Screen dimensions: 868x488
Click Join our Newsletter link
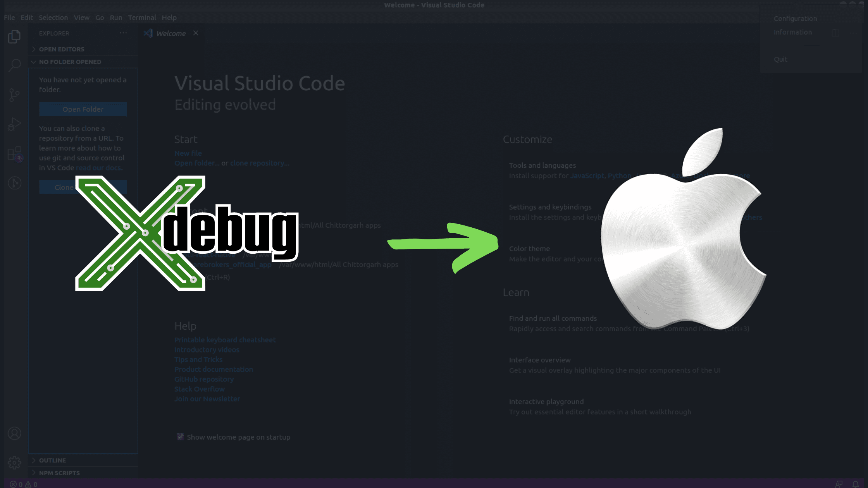[x=207, y=399]
